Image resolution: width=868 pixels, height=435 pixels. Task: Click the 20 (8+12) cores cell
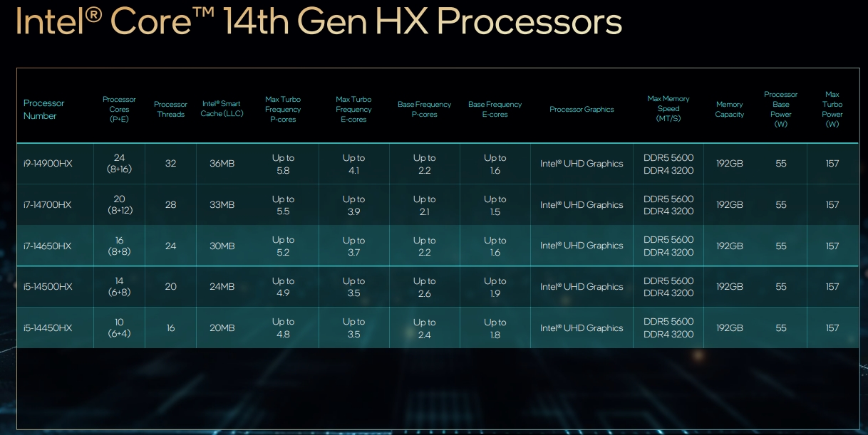click(x=119, y=205)
